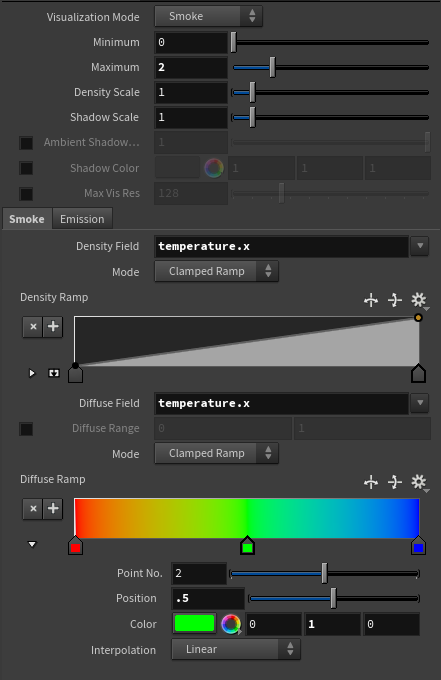Image resolution: width=441 pixels, height=680 pixels.
Task: Click the Diffuse Field text input
Action: tap(281, 403)
